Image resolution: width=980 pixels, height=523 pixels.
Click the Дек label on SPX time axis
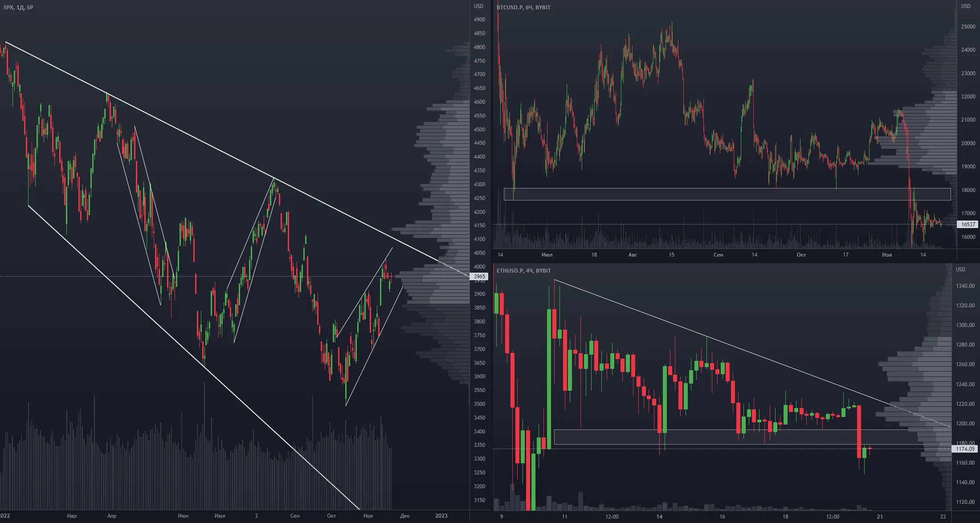(404, 516)
